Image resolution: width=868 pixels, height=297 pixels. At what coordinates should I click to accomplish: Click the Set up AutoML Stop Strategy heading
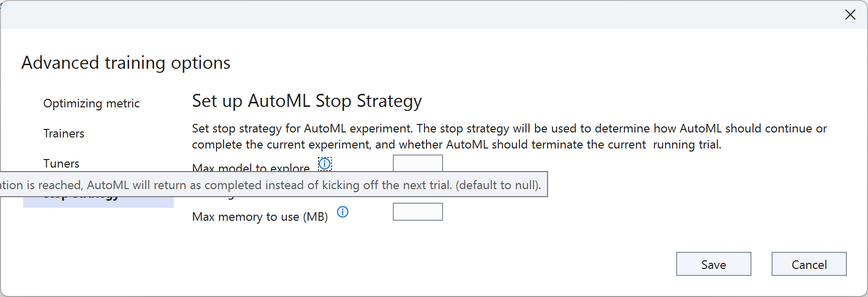point(306,101)
